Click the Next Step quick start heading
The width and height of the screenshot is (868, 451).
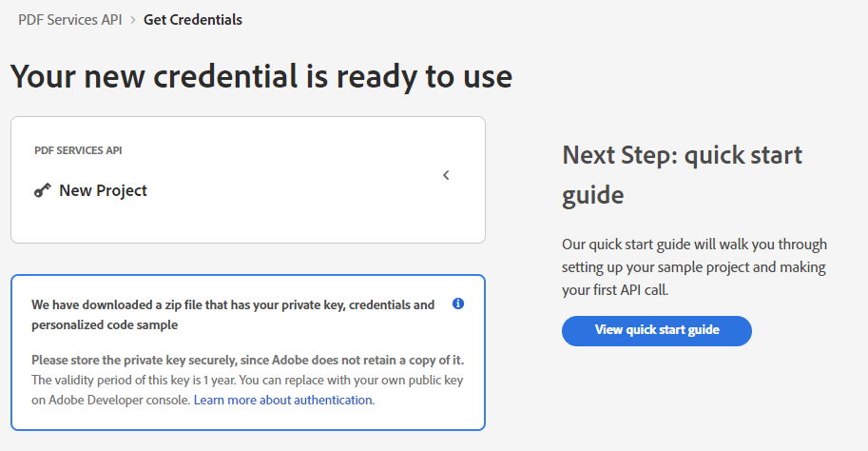click(682, 174)
